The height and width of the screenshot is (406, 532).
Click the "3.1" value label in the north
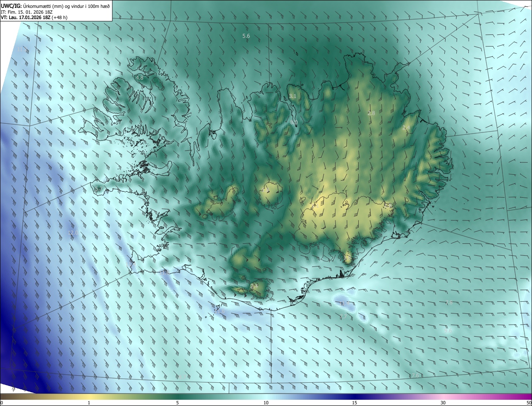click(x=293, y=96)
